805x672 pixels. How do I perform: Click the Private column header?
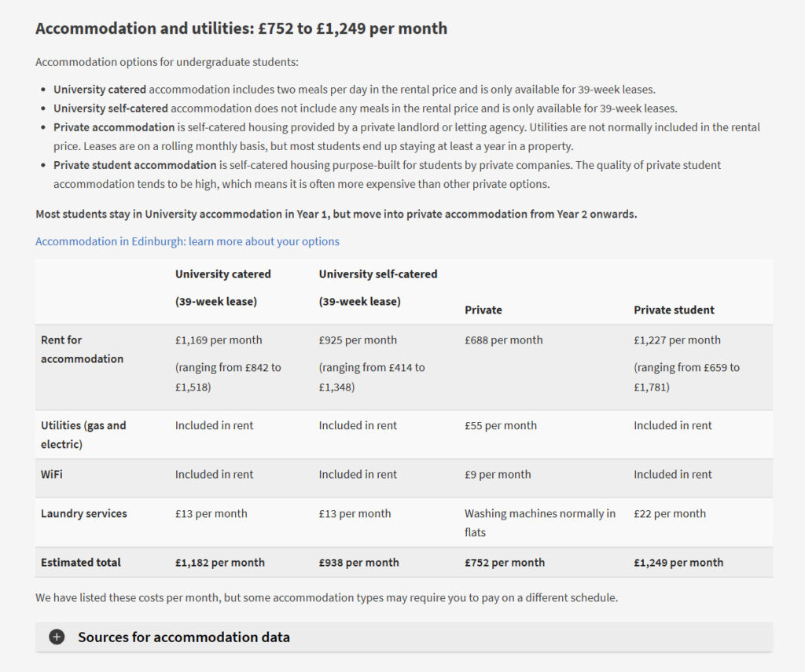(x=482, y=310)
